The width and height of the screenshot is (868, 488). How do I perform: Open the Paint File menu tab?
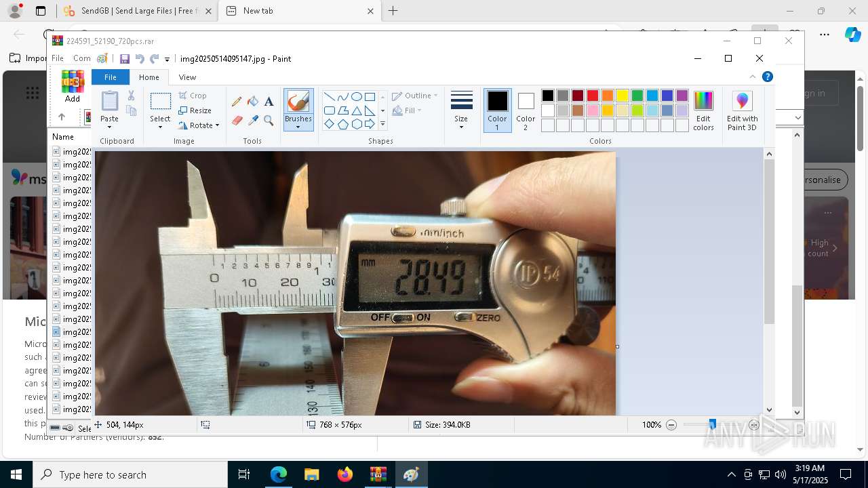[x=110, y=77]
